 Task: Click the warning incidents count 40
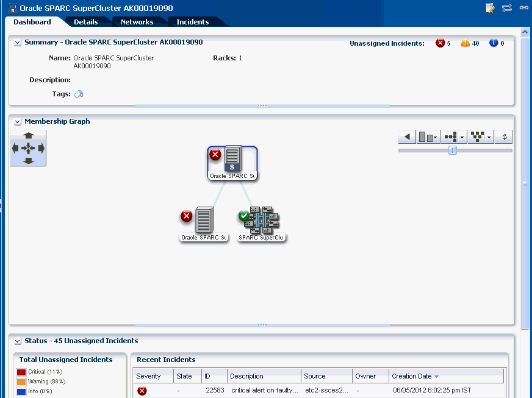tap(475, 43)
